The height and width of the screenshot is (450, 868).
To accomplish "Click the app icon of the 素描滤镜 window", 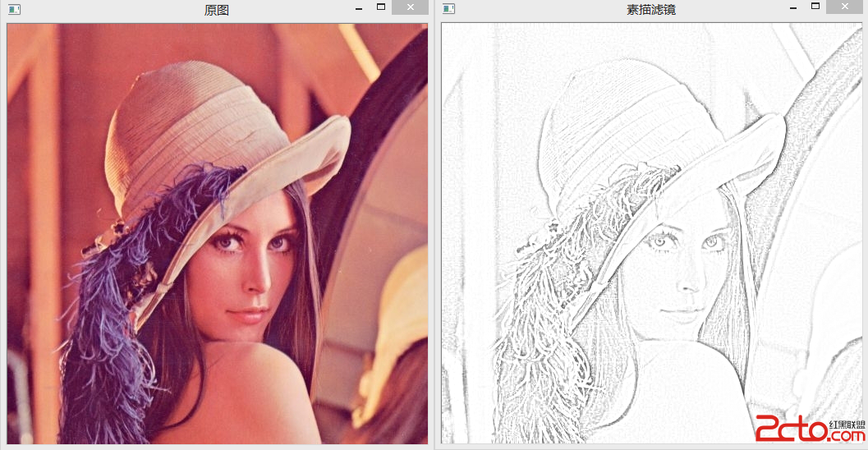I will 449,9.
